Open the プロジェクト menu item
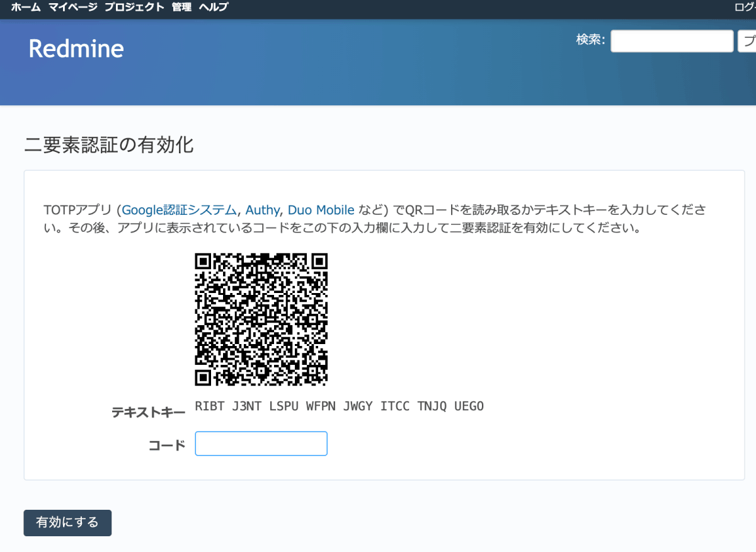 pyautogui.click(x=135, y=8)
